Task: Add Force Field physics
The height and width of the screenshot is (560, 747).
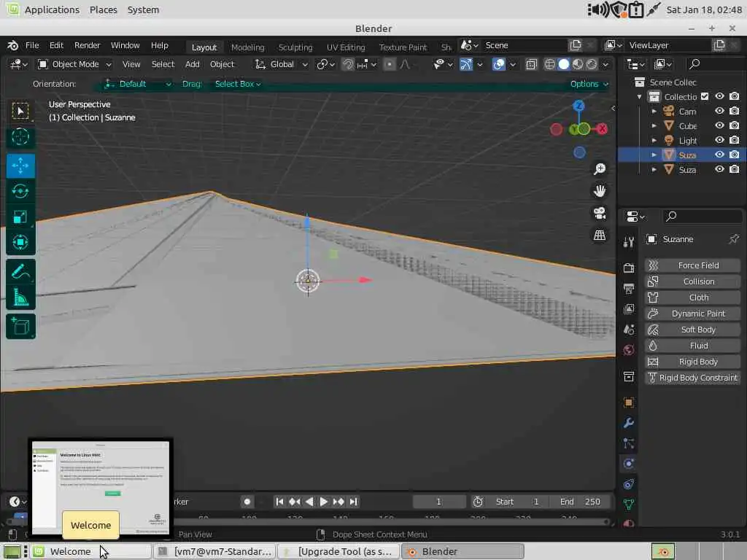Action: 692,265
